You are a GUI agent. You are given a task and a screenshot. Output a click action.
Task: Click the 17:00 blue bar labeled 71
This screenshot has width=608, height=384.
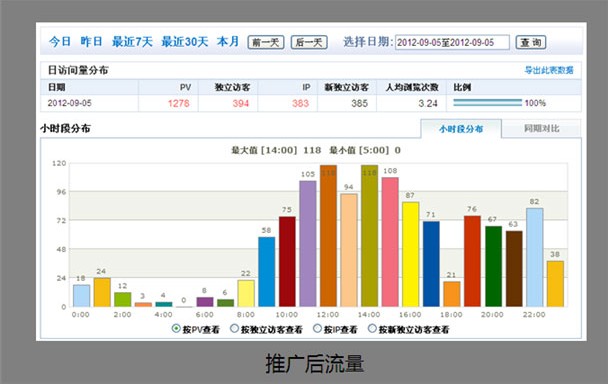click(x=431, y=264)
